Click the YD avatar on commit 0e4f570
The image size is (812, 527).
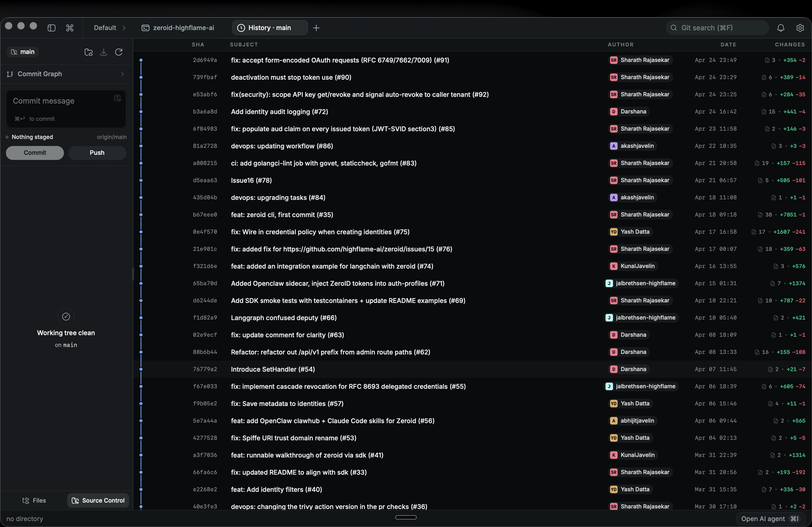614,232
